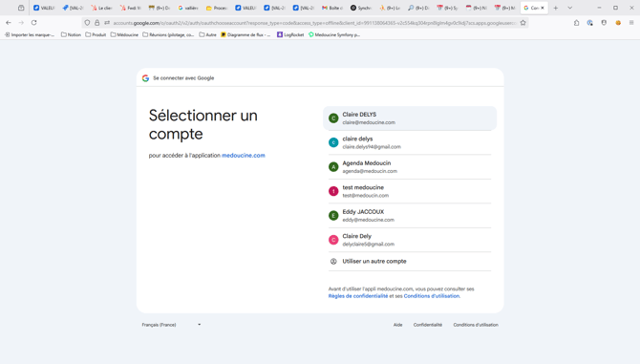Open the Confidentialité footer link

pos(428,325)
